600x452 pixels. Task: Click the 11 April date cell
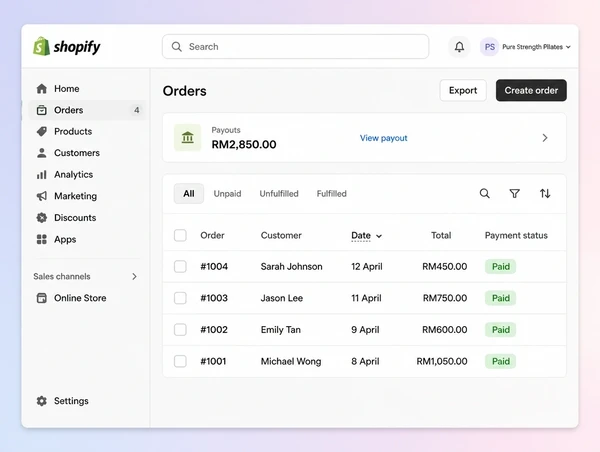(x=366, y=298)
